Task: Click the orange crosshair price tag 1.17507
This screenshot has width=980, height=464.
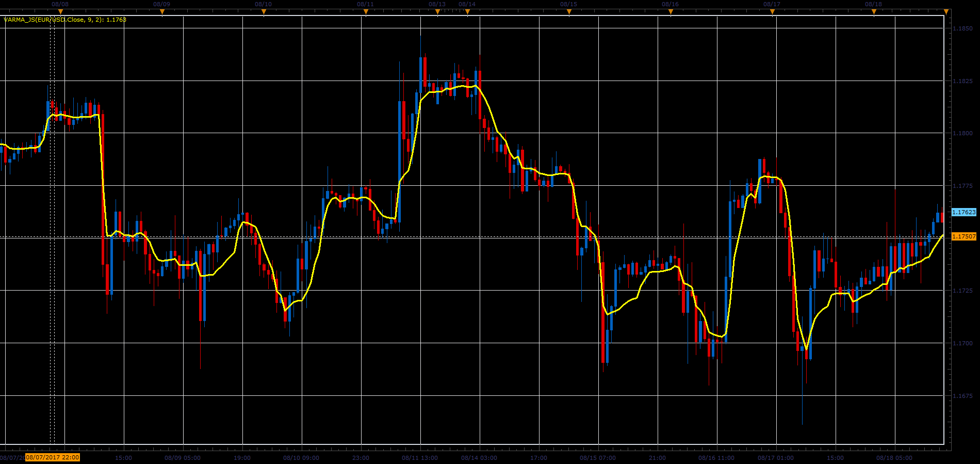Action: tap(963, 236)
